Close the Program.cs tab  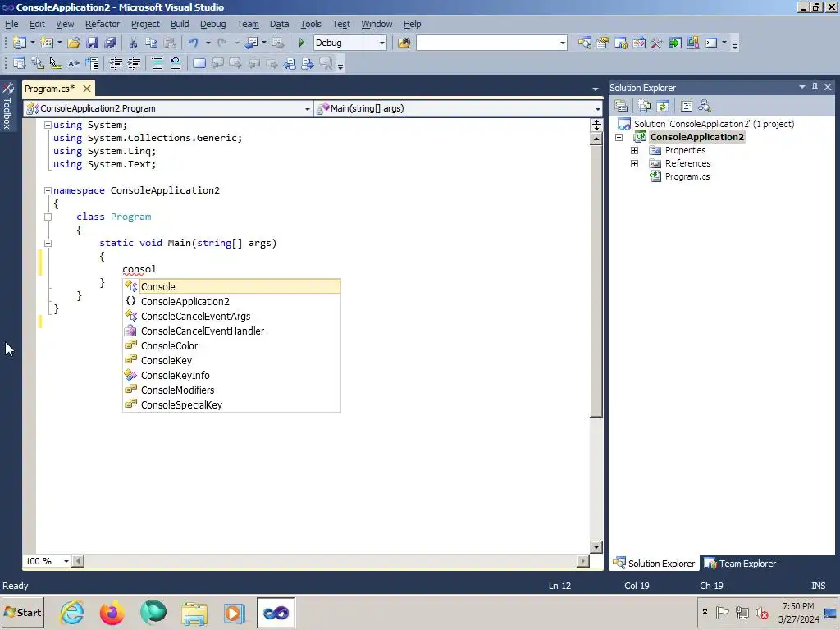(x=87, y=89)
